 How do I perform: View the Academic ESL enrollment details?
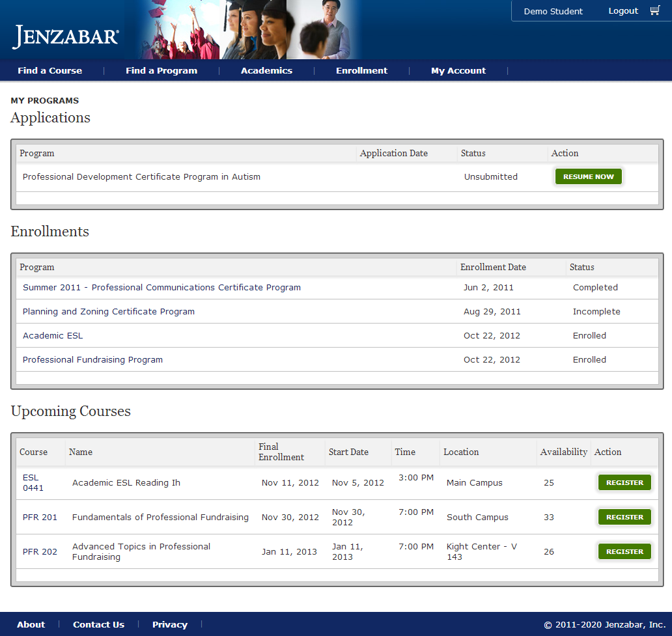[52, 335]
